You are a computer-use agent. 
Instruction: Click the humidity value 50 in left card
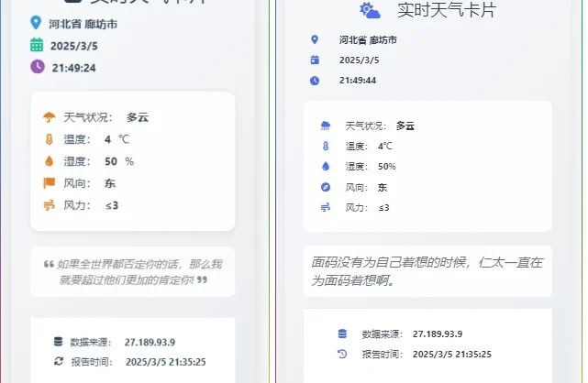coord(111,161)
